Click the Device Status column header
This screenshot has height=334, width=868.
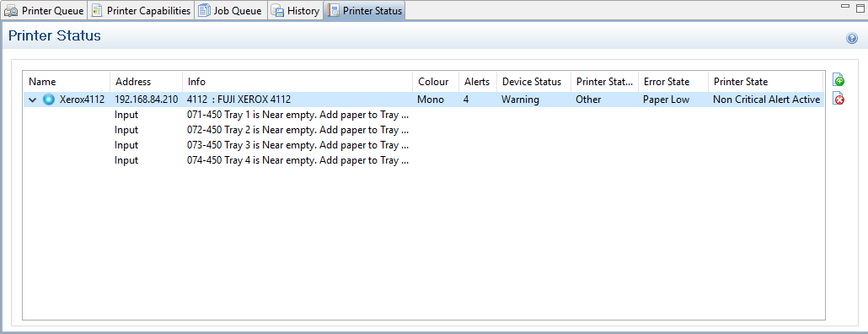533,82
